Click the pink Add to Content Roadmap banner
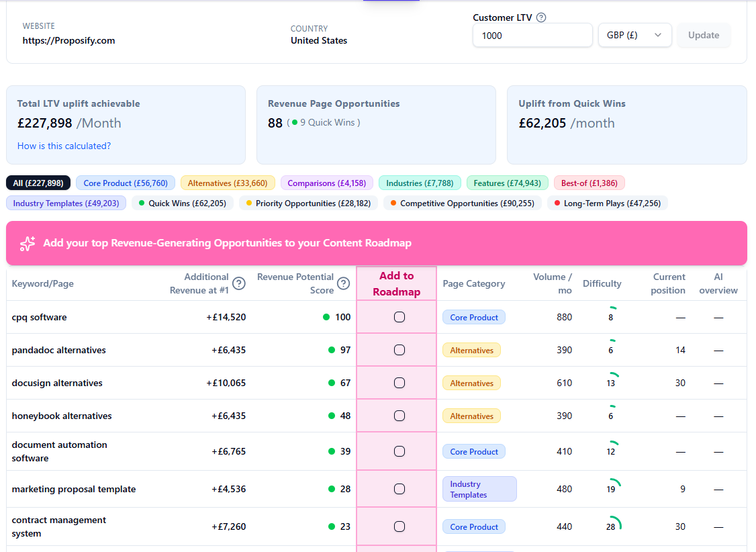This screenshot has height=552, width=756. (377, 243)
